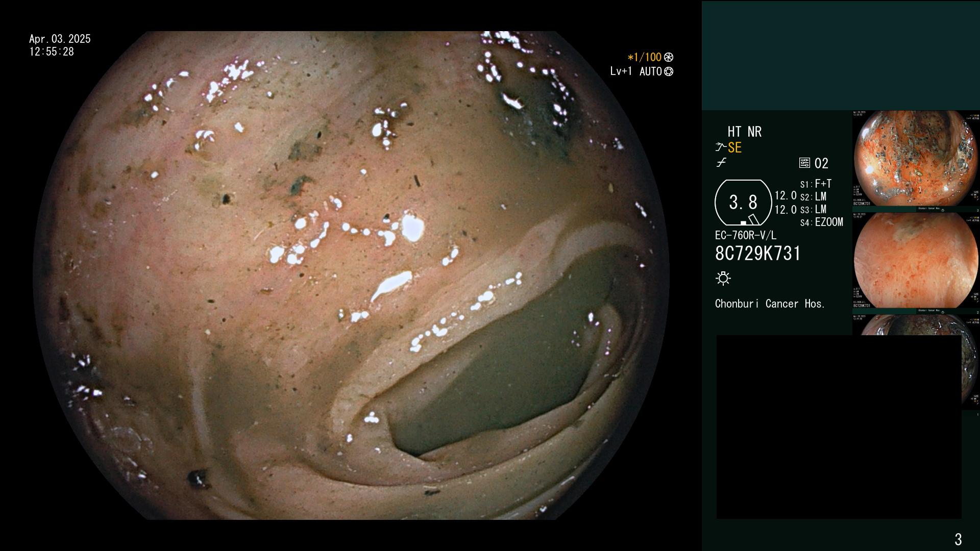Select the middle pale mucosa thumbnail
The height and width of the screenshot is (551, 980).
point(916,260)
